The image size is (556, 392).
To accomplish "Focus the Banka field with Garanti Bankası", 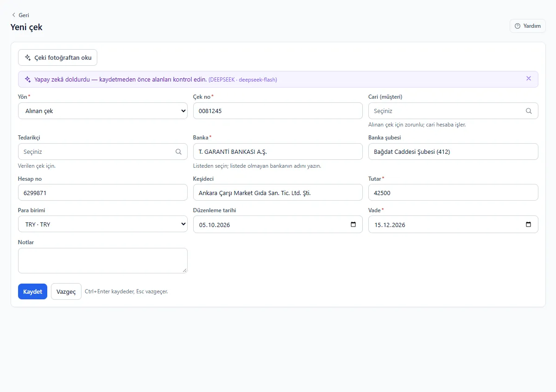I will point(278,152).
